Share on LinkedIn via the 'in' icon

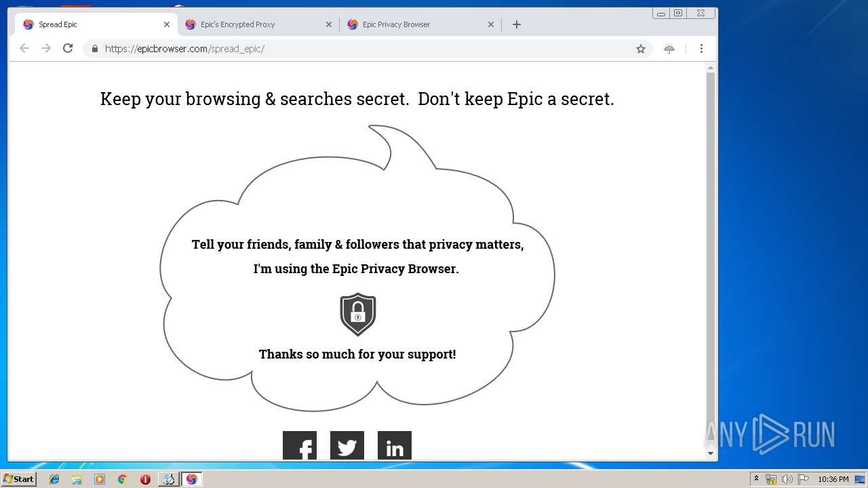[x=395, y=445]
